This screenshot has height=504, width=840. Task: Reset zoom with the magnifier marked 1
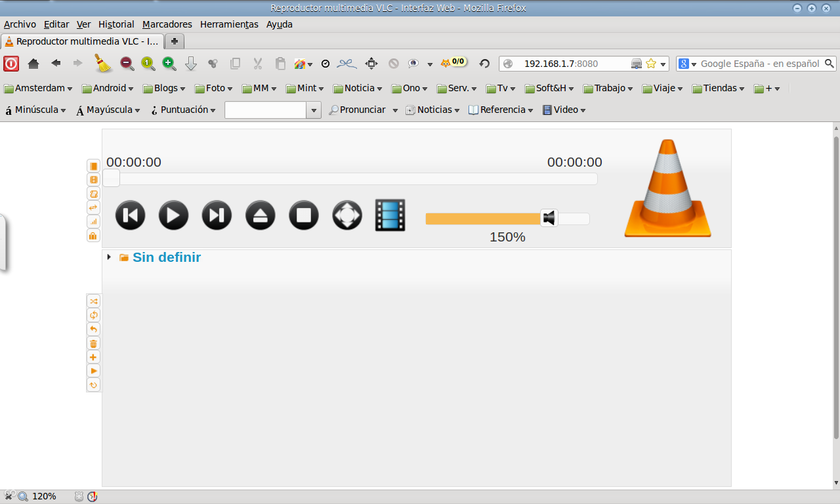pos(148,64)
